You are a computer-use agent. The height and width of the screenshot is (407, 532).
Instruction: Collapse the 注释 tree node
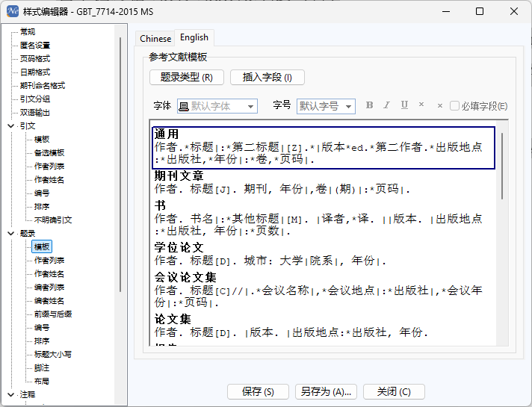click(x=11, y=395)
